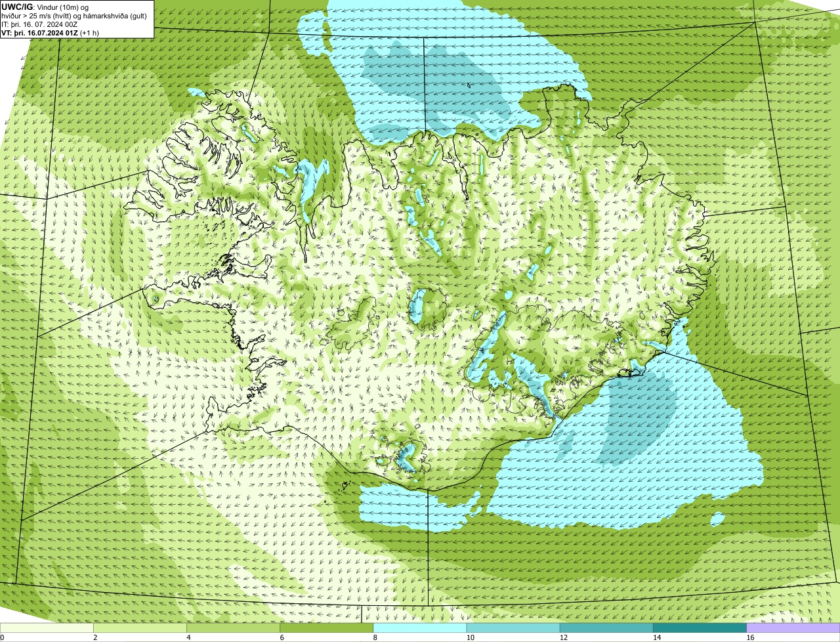
Task: Pick the 8–10 m/s light cyan swatch
Action: 420,628
